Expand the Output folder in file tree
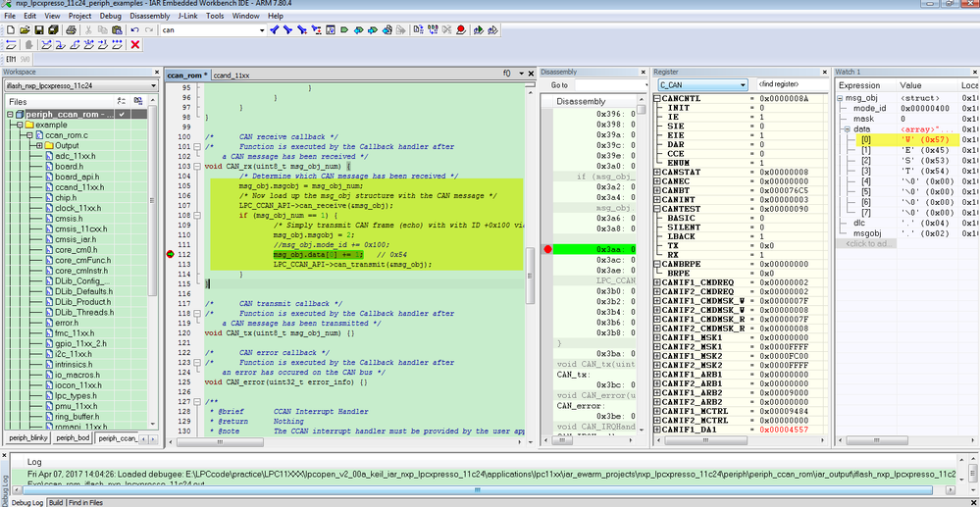 click(38, 146)
